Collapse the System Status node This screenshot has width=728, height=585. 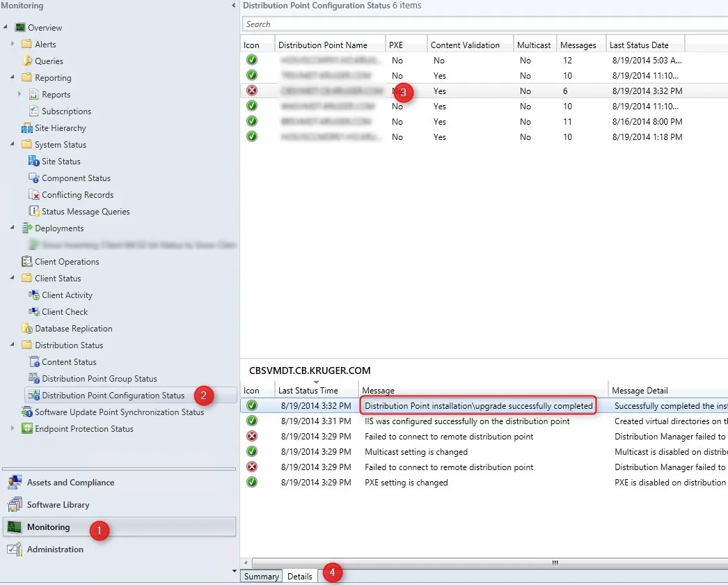tap(13, 144)
